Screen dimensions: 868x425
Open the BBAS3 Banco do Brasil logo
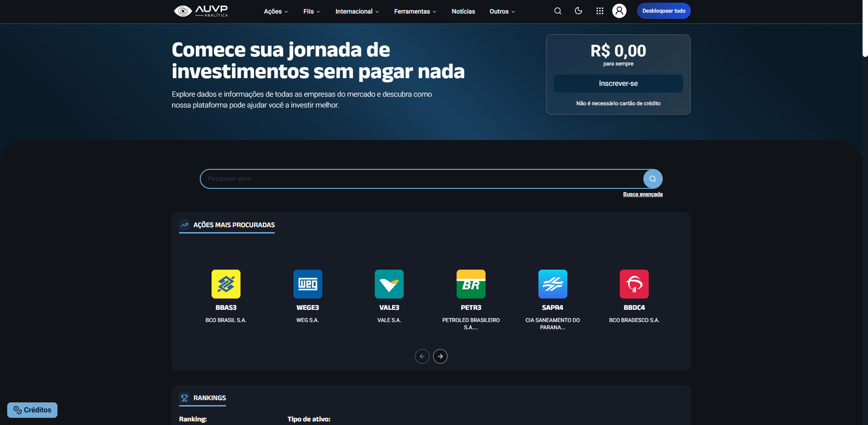(226, 284)
